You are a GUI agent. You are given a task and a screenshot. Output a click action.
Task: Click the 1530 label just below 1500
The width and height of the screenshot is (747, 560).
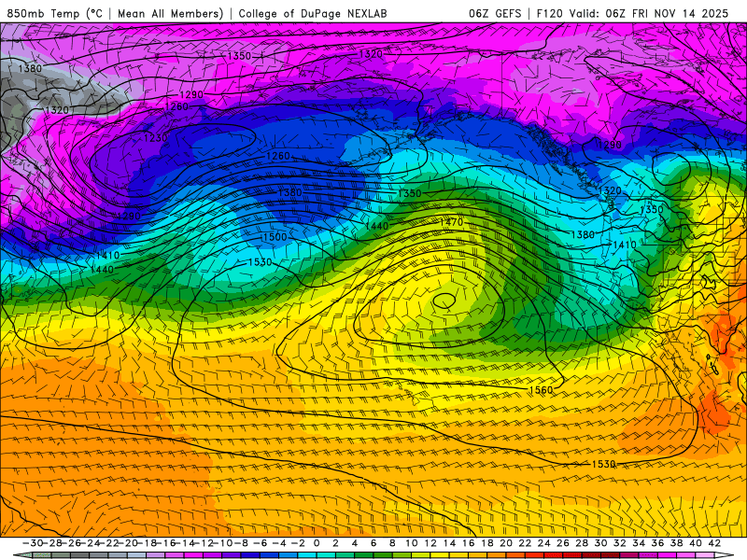(261, 262)
